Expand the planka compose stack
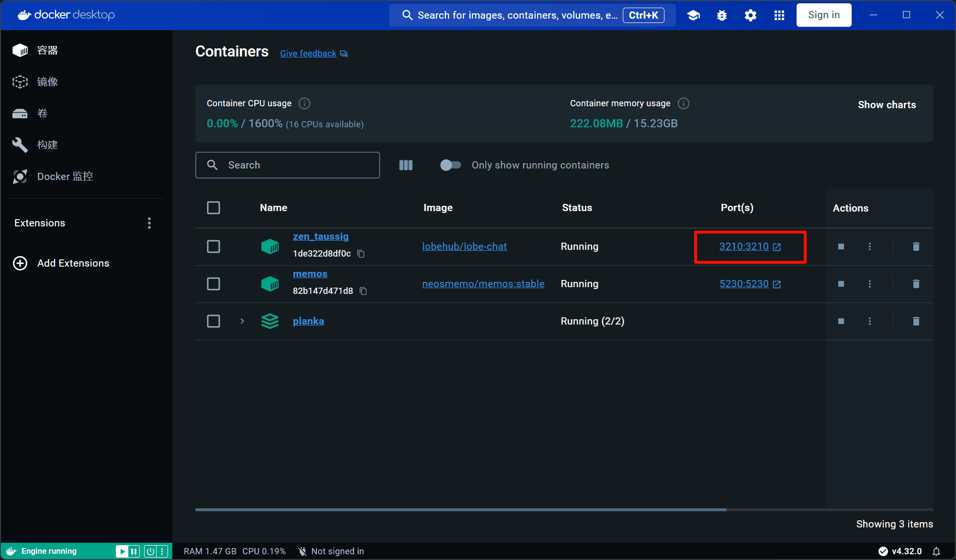This screenshot has width=956, height=560. pos(242,321)
